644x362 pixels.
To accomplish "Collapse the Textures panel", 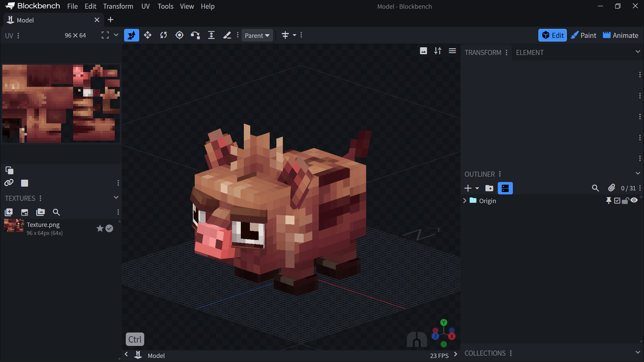I will [x=116, y=198].
